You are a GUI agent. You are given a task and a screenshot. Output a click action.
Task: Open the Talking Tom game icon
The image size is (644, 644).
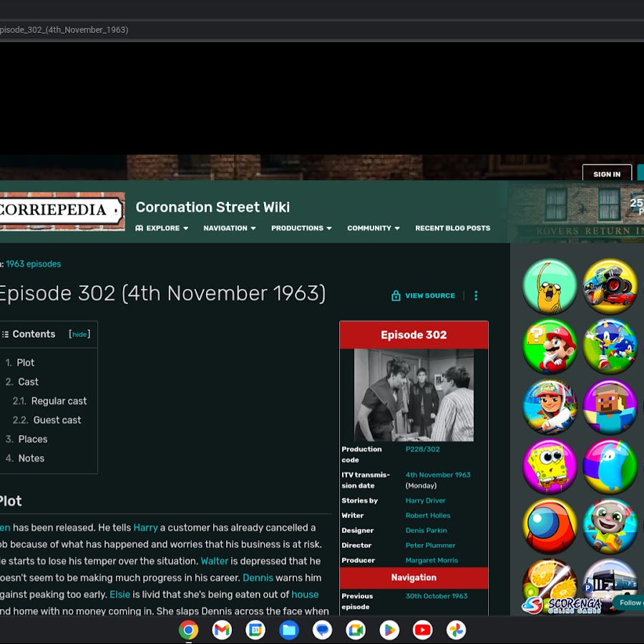pos(610,526)
